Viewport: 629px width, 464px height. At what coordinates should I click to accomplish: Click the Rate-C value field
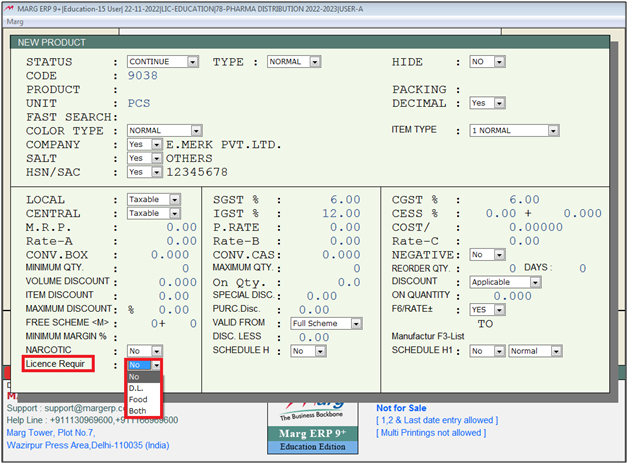tap(524, 241)
